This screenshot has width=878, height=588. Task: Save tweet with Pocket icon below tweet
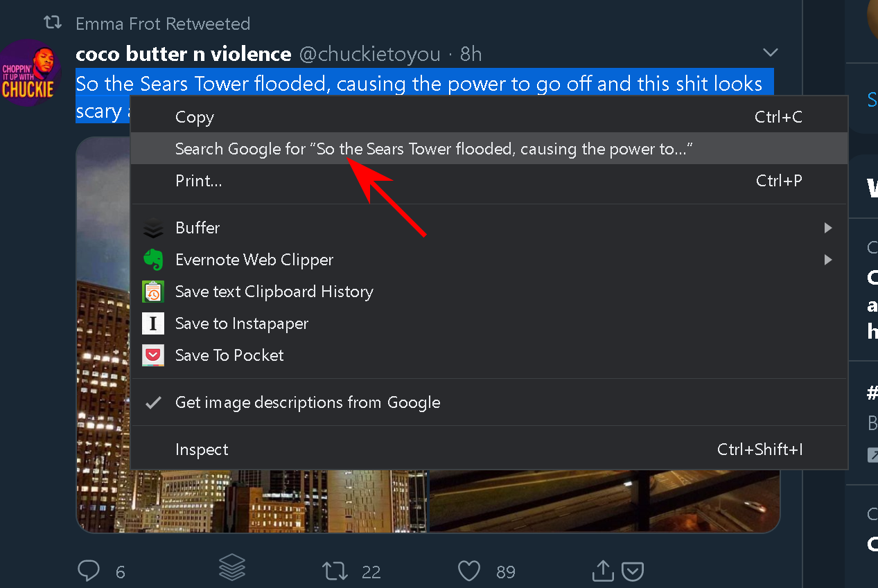633,571
